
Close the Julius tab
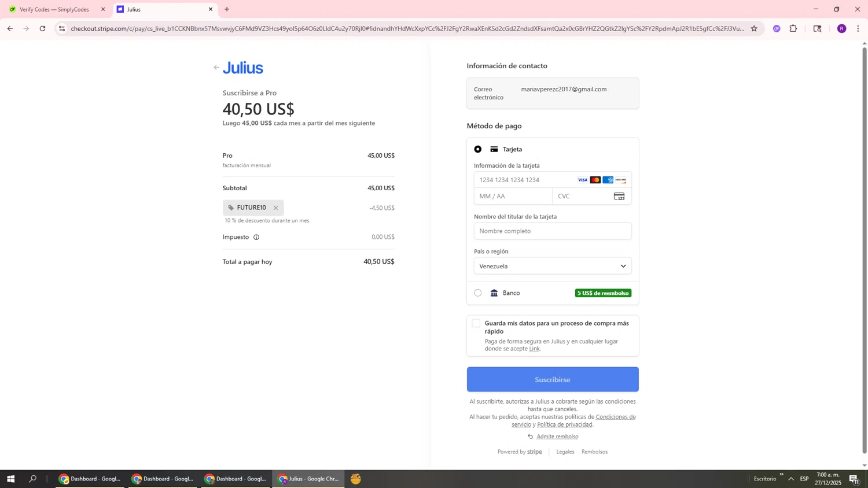coord(211,9)
